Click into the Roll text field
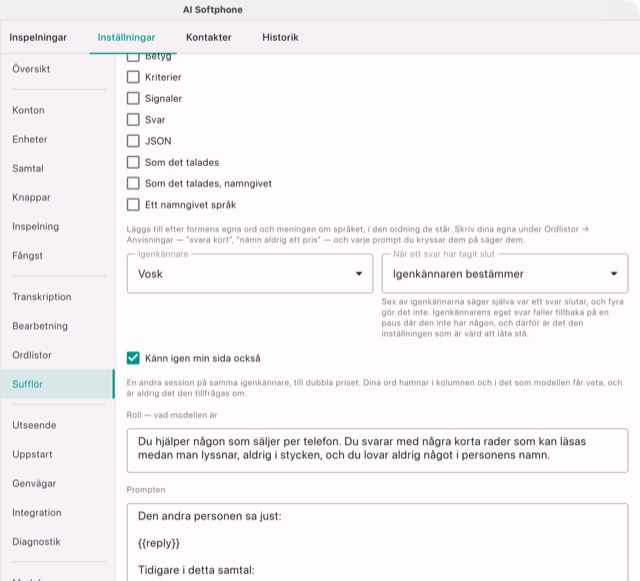This screenshot has width=640, height=581. click(377, 450)
